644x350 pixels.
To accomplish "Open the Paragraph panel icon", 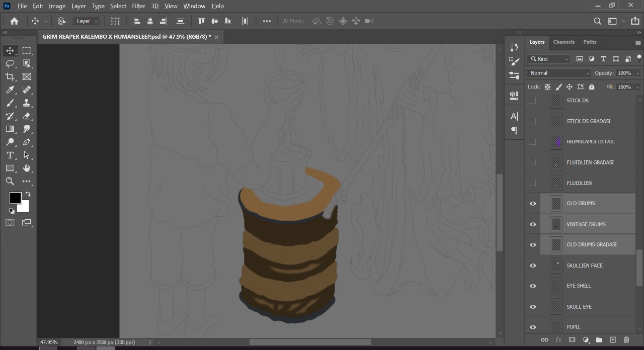I will tap(514, 131).
